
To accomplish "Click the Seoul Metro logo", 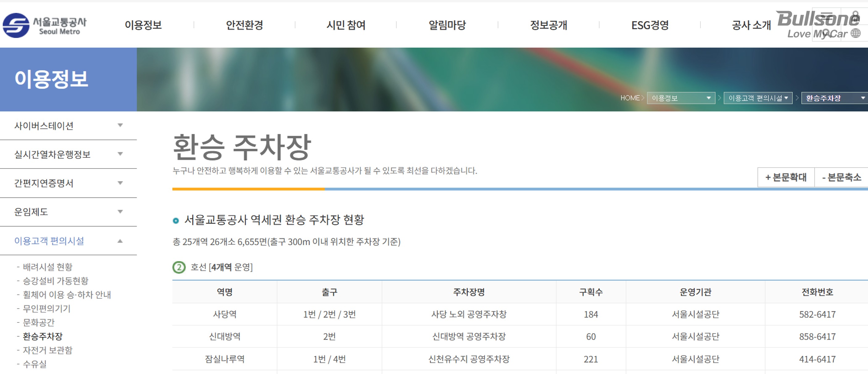I will [44, 25].
